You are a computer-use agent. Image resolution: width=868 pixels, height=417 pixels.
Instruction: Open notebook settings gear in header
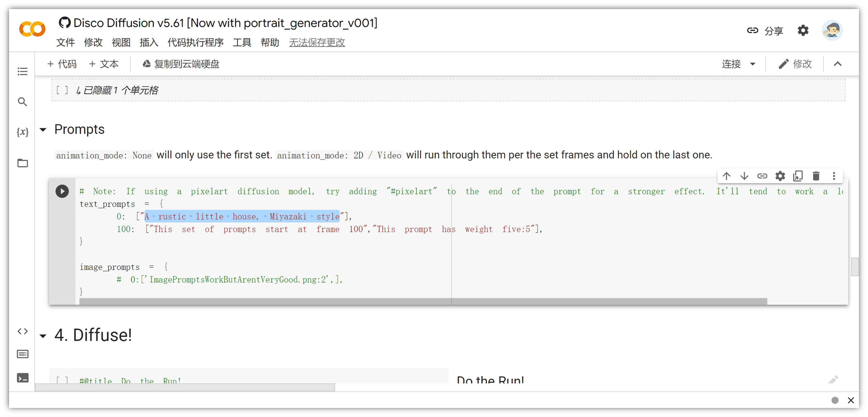[x=803, y=30]
